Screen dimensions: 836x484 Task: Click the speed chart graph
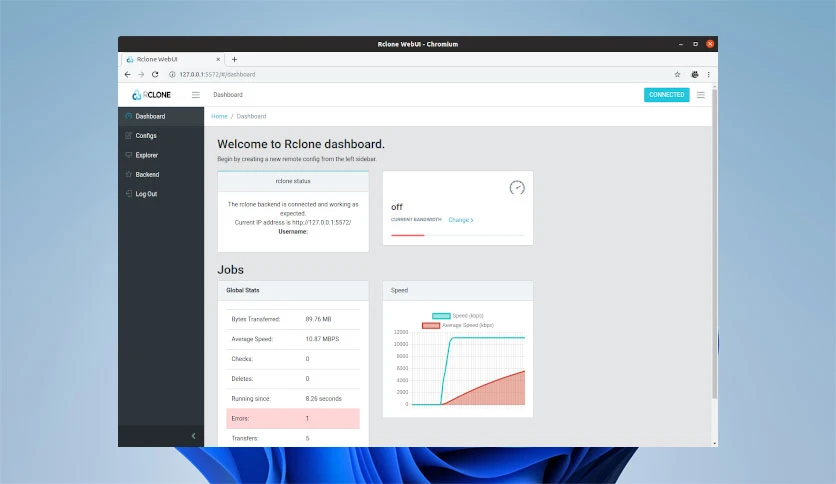pos(468,368)
